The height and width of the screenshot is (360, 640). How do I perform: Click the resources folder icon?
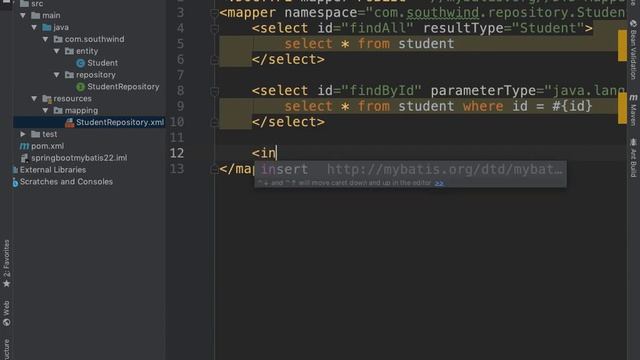point(47,99)
